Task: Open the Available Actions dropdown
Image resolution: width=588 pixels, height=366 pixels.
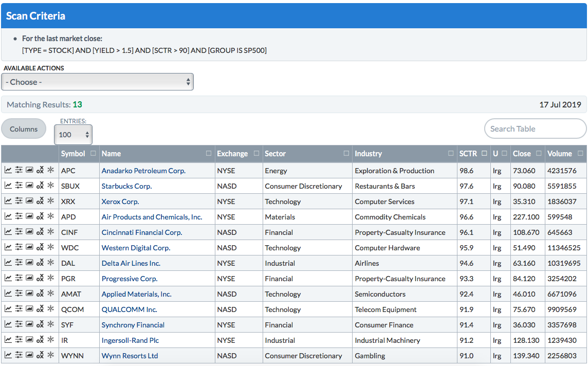Action: 98,82
